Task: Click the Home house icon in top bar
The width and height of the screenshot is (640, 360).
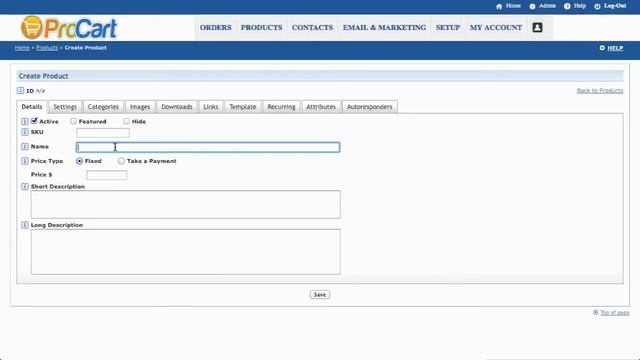Action: click(499, 7)
